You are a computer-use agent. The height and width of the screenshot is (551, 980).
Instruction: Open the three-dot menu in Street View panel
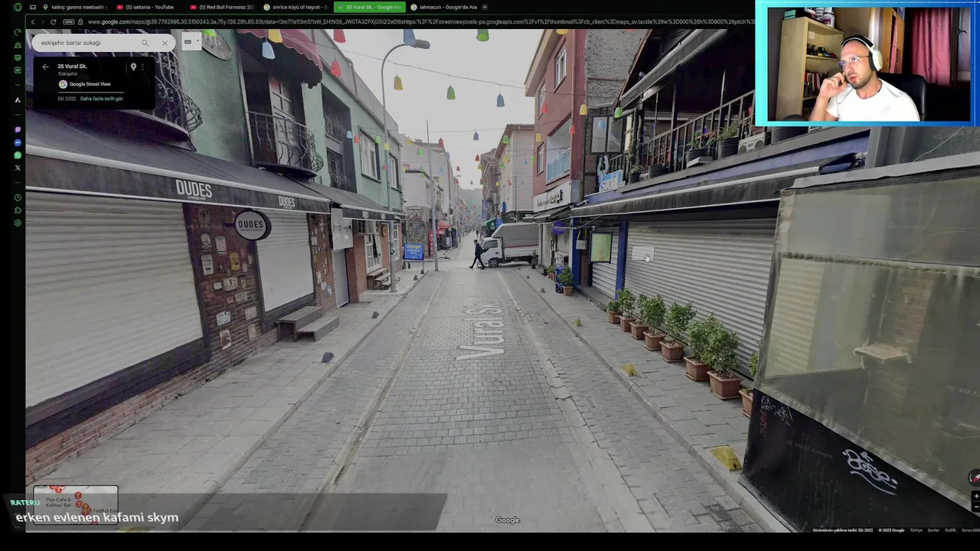(x=142, y=67)
